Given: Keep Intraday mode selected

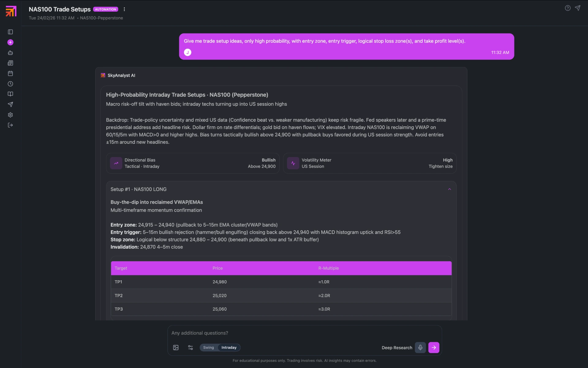Looking at the screenshot, I should coord(228,347).
